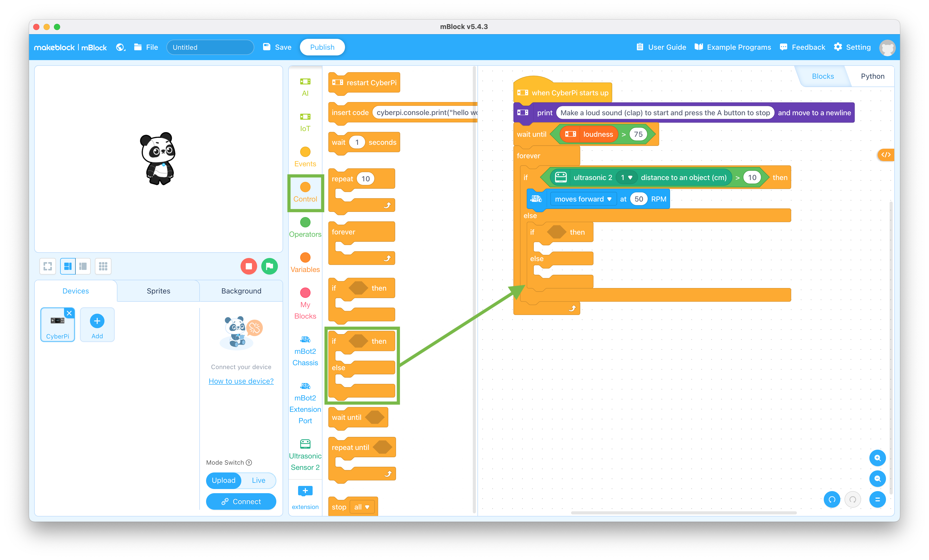929x560 pixels.
Task: Open the stop all dropdown
Action: pyautogui.click(x=362, y=507)
